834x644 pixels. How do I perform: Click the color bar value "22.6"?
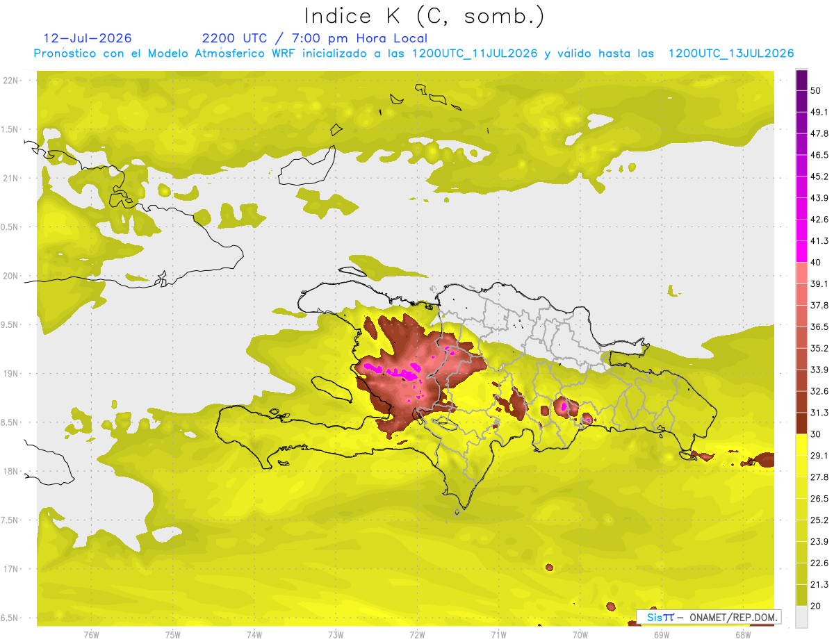click(x=819, y=563)
